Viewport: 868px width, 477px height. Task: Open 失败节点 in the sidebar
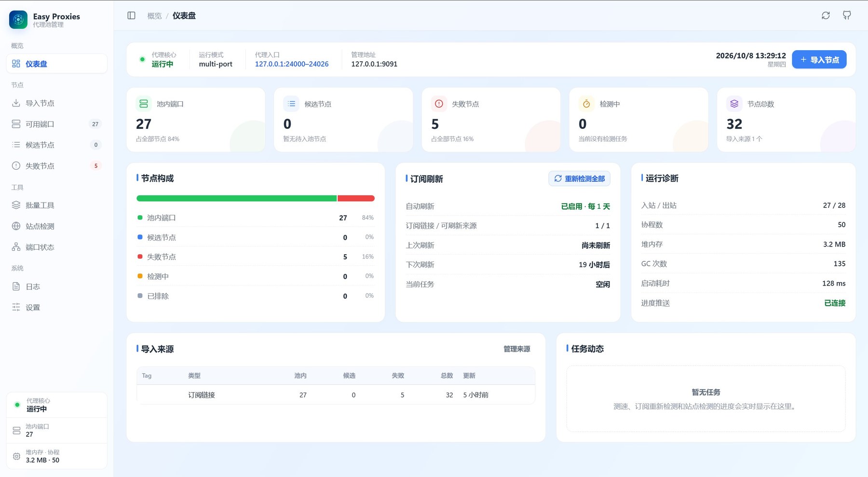click(56, 166)
